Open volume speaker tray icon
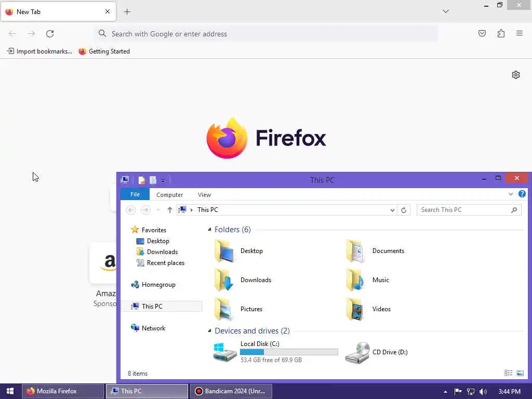The height and width of the screenshot is (399, 532). (483, 391)
